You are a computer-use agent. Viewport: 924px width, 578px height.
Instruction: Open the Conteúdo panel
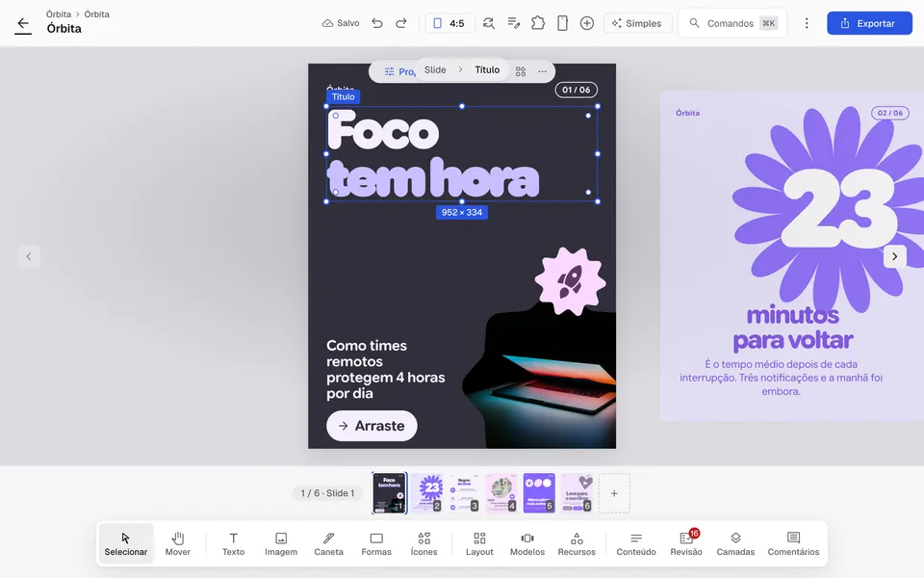pyautogui.click(x=636, y=543)
